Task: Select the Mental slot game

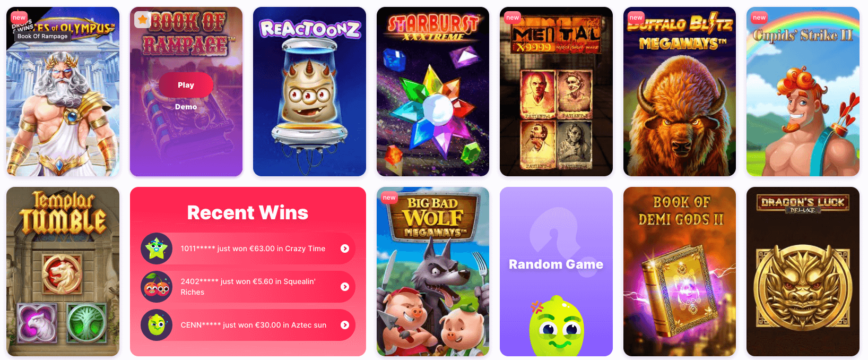Action: pos(556,91)
